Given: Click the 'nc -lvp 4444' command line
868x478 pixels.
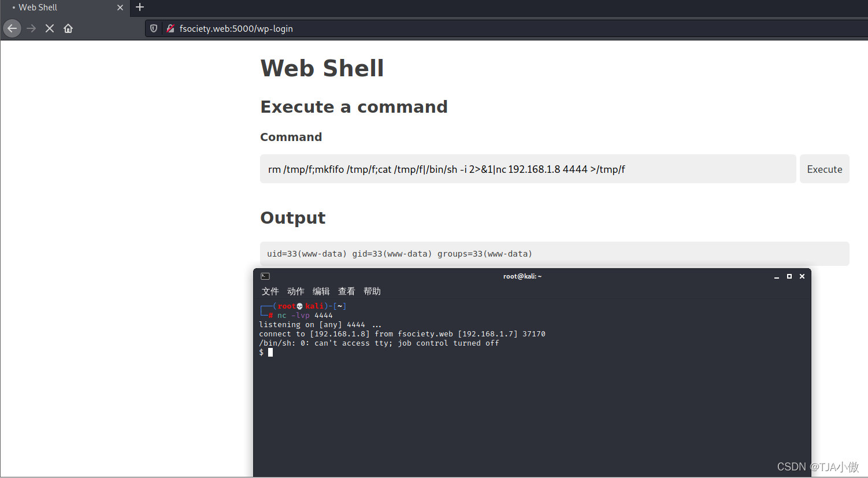Looking at the screenshot, I should click(305, 316).
